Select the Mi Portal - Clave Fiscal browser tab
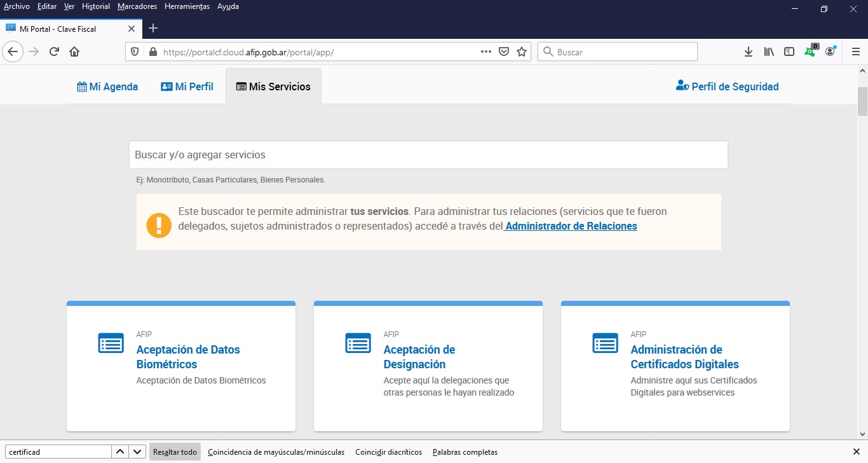Screen dimensions: 868x463 point(71,29)
